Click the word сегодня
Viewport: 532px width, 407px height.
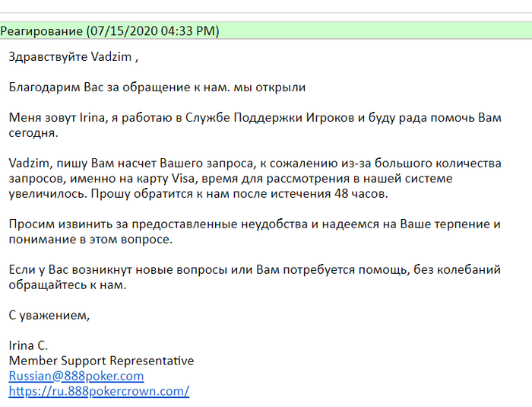coord(33,132)
